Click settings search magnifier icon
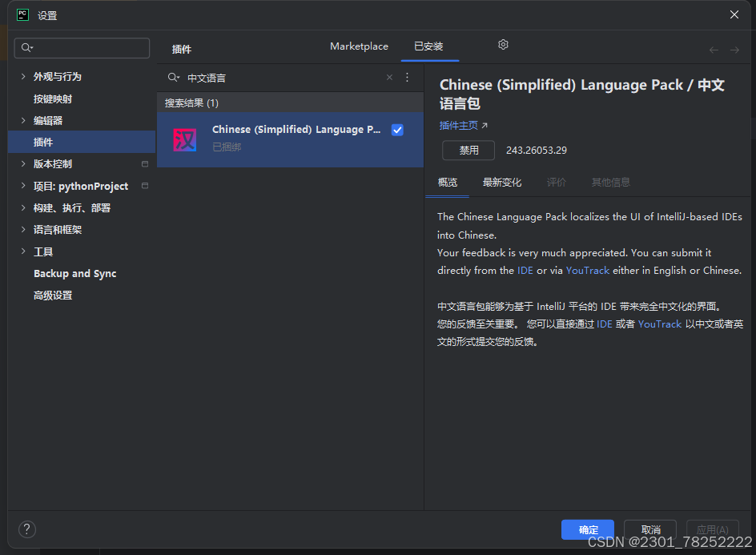Viewport: 756px width, 555px height. (x=27, y=48)
